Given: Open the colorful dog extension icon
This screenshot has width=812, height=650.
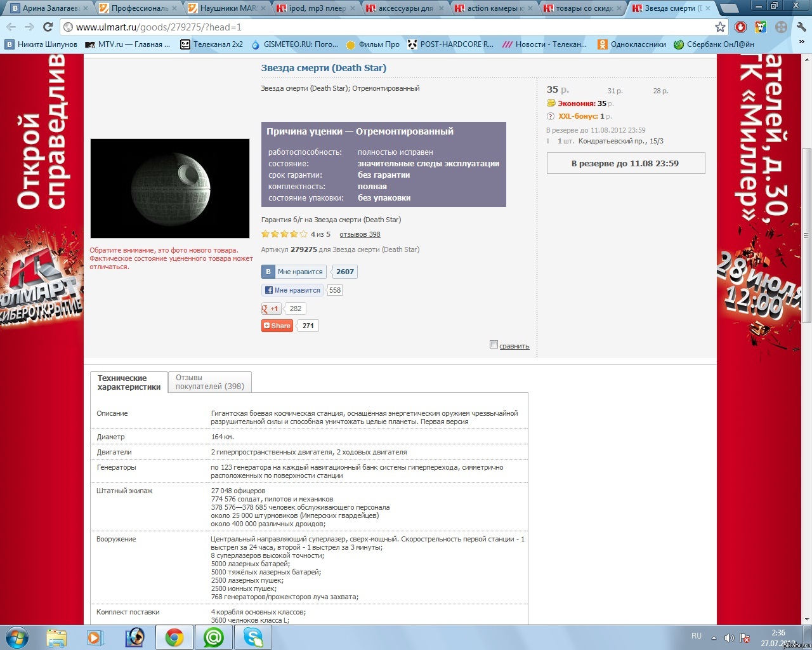Looking at the screenshot, I should (x=761, y=27).
